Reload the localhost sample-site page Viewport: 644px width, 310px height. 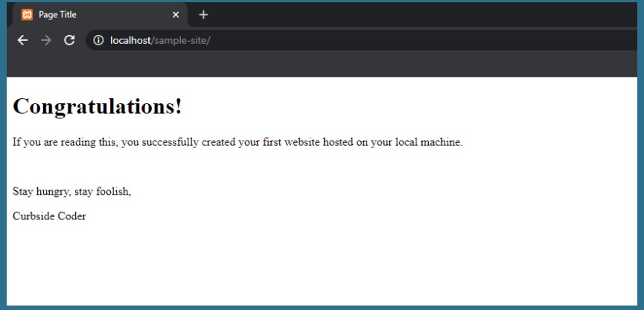(69, 40)
